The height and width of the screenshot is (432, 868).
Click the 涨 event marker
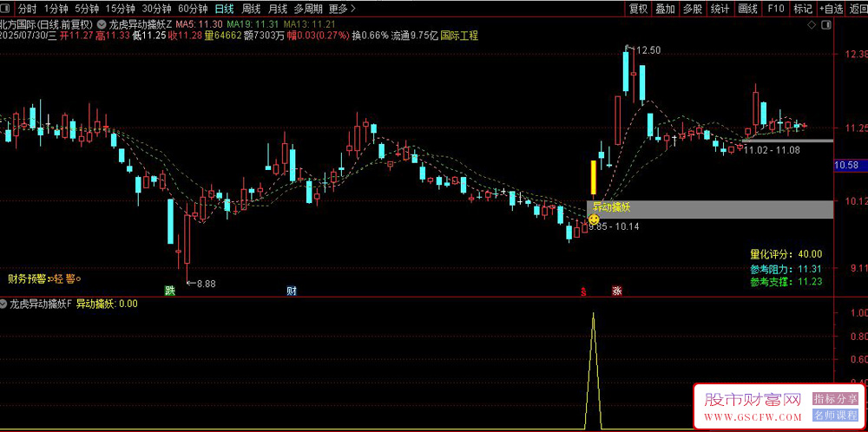click(616, 291)
